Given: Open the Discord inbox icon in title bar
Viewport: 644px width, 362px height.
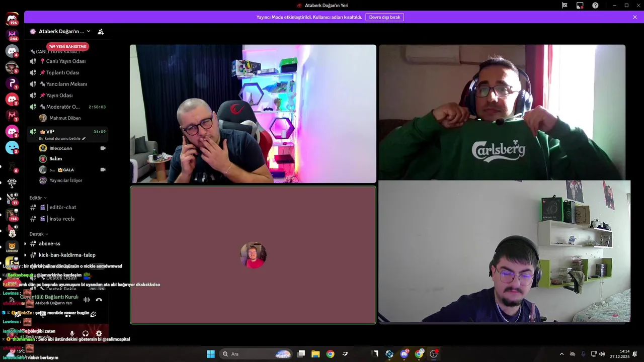Looking at the screenshot, I should click(x=580, y=6).
